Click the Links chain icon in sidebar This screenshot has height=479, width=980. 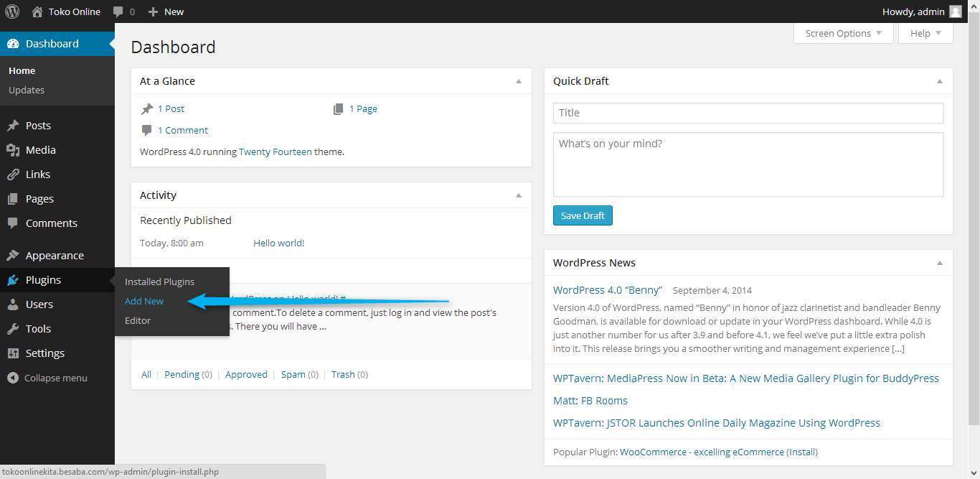(x=13, y=175)
